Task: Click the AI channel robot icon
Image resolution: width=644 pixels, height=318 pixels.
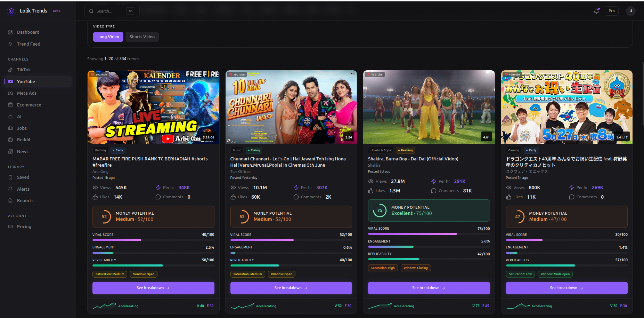Action: [10, 117]
